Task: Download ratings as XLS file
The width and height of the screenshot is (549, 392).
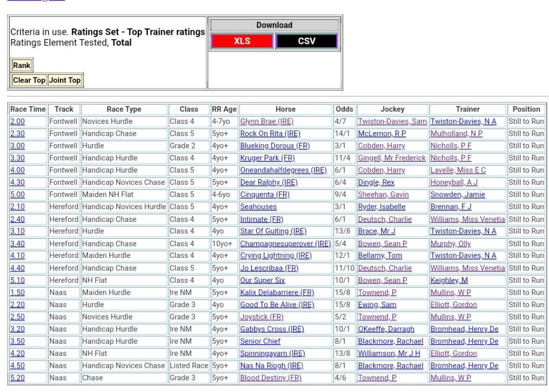Action: 242,41
